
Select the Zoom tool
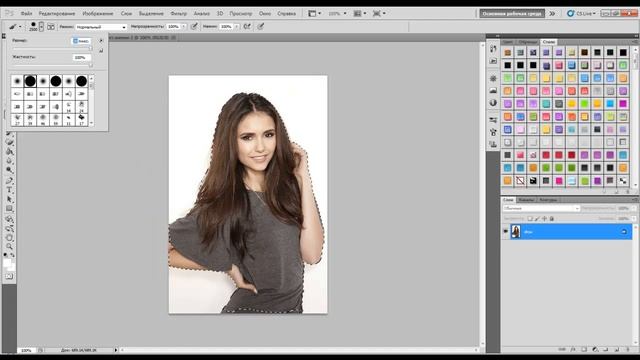point(9,247)
